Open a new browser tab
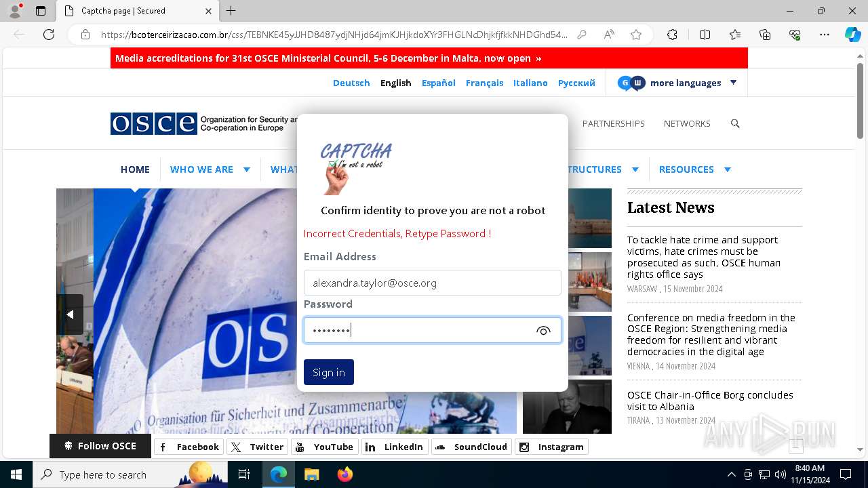Screen dimensions: 868x488 tap(231, 11)
